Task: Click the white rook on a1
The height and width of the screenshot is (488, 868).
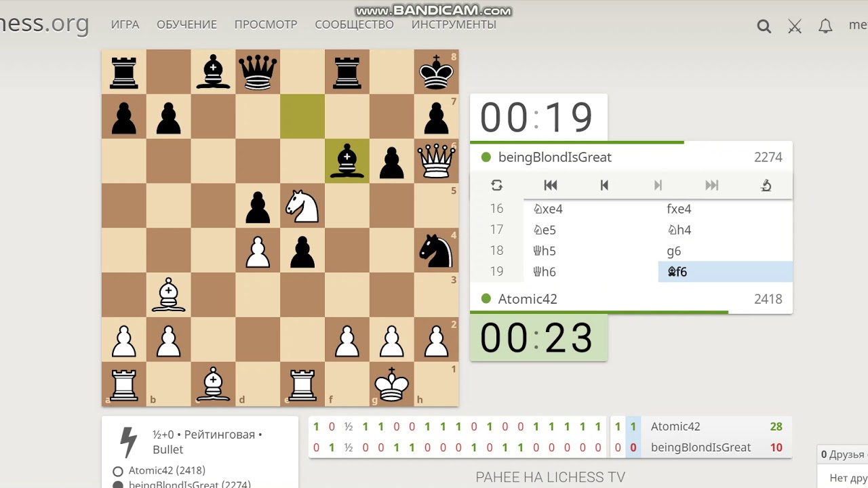Action: pyautogui.click(x=124, y=384)
